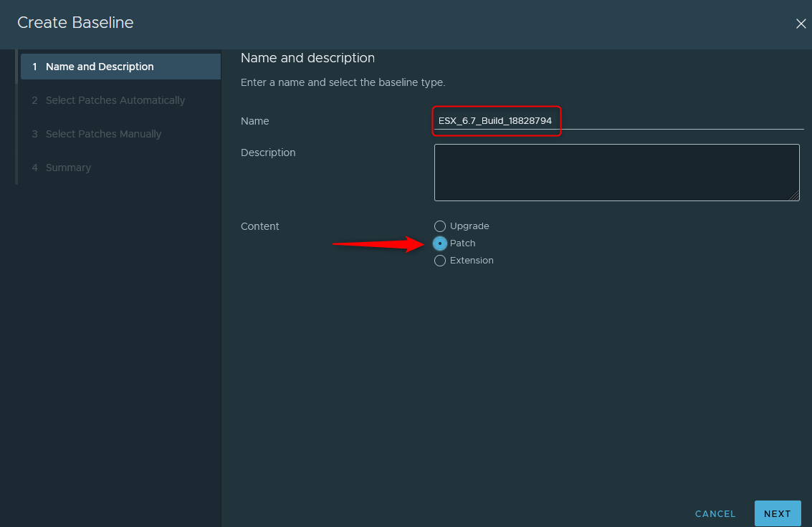
Task: Click the baseline Name input field
Action: [x=618, y=121]
